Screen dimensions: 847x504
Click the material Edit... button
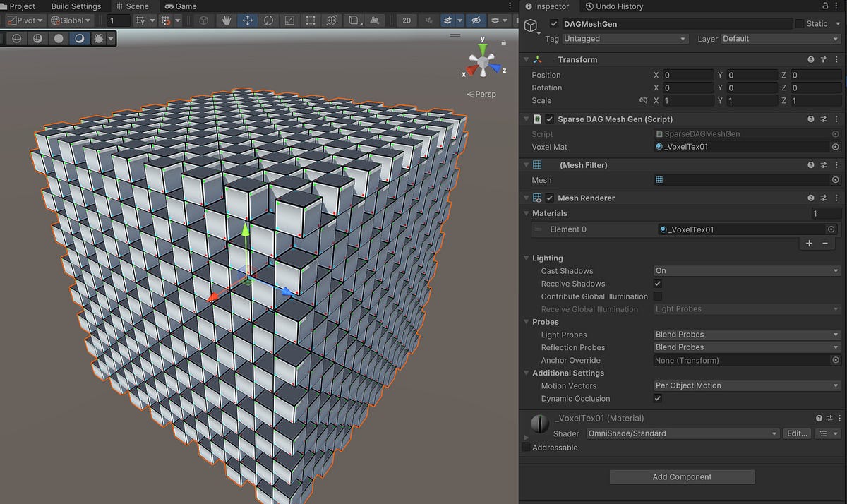(797, 433)
